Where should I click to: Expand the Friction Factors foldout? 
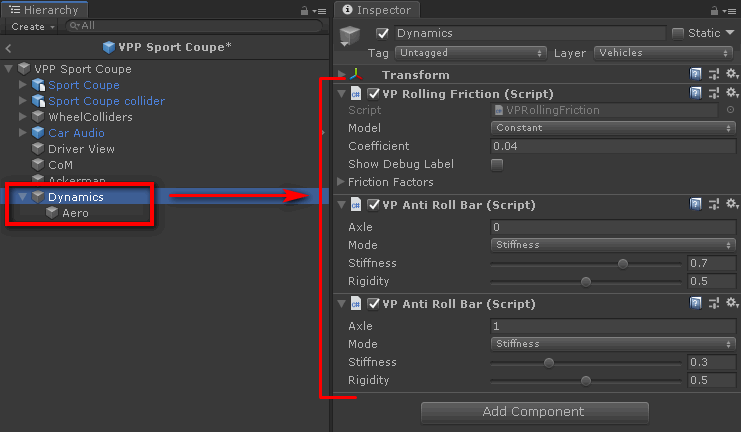340,181
